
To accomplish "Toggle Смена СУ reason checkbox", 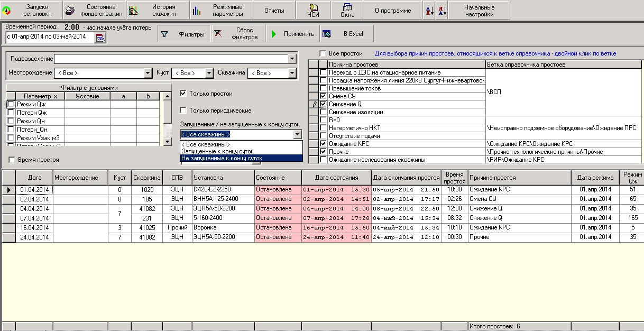I will [x=323, y=96].
